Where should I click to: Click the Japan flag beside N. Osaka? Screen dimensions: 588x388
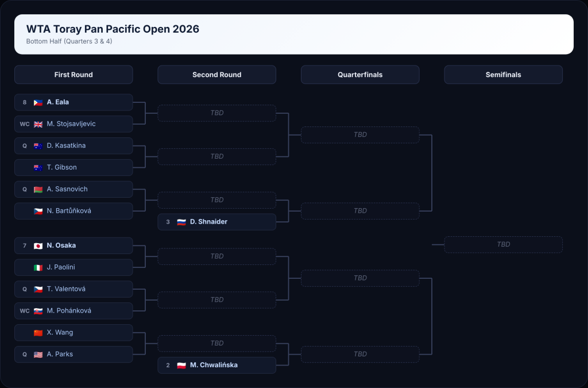coord(38,246)
